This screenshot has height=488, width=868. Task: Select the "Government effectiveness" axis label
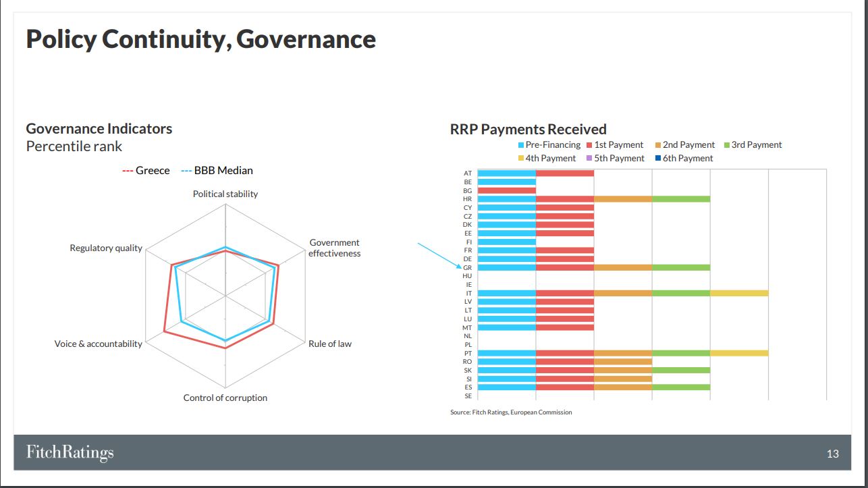click(x=335, y=248)
